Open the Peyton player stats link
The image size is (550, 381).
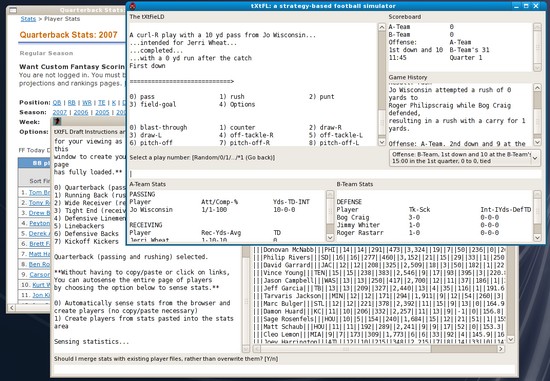[x=39, y=223]
